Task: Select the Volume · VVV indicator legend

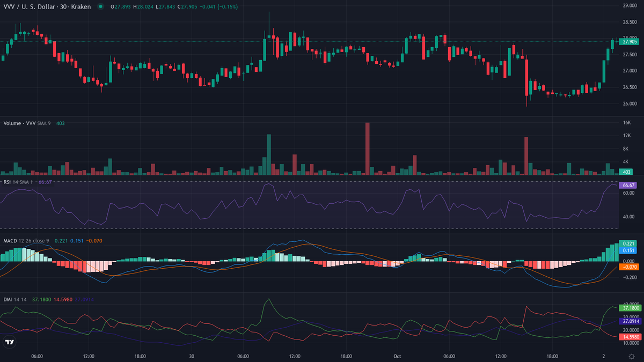Action: tap(19, 123)
